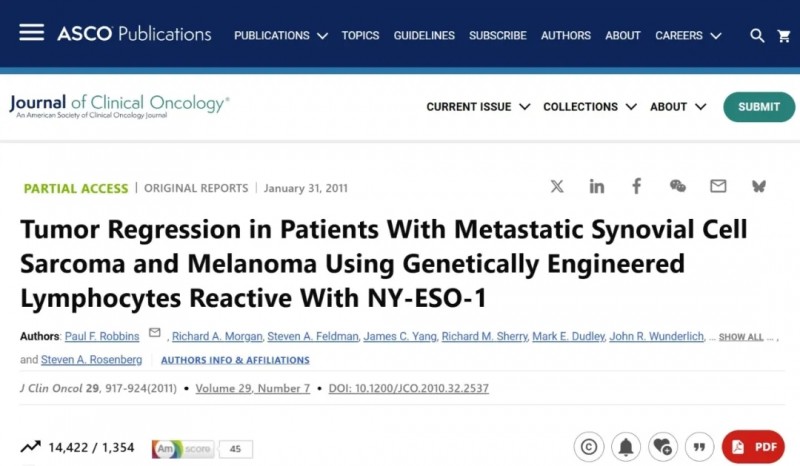Add article to favorites heart icon
This screenshot has height=466, width=800.
(662, 447)
